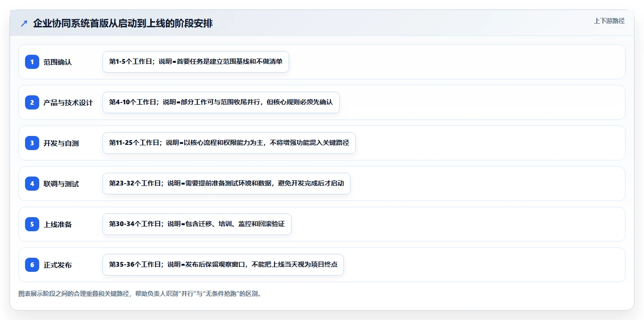Select the 上线准备 stage label
The image size is (644, 320).
tap(58, 224)
